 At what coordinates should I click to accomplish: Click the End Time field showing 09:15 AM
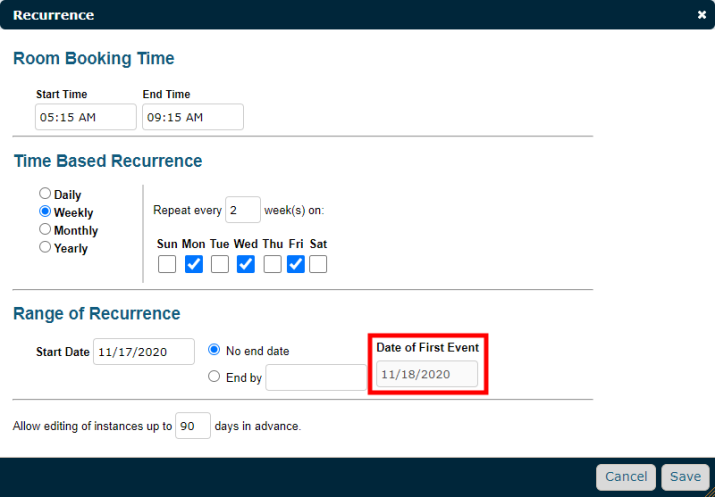[193, 117]
